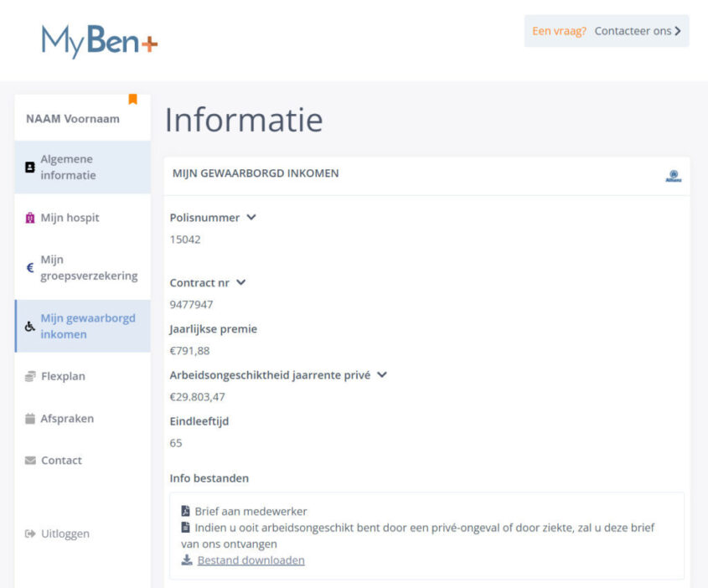Screen dimensions: 708x588
Task: Open the Algemene informatie page
Action: (68, 168)
